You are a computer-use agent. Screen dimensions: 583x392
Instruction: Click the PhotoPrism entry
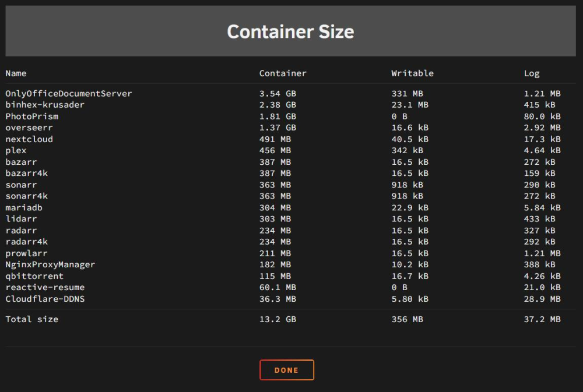32,116
